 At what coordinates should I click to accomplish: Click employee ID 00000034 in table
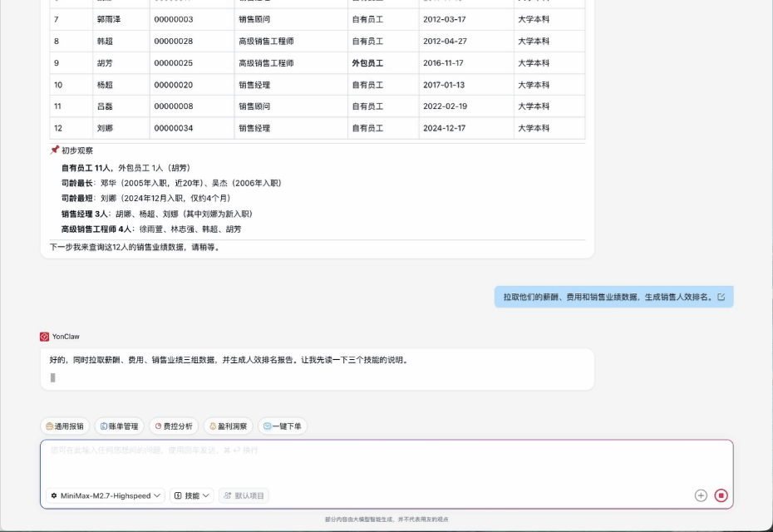pyautogui.click(x=174, y=128)
